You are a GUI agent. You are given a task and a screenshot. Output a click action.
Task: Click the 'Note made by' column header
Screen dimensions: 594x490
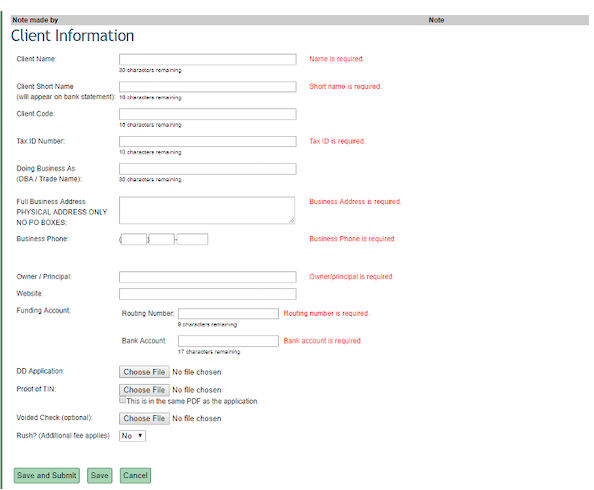35,20
